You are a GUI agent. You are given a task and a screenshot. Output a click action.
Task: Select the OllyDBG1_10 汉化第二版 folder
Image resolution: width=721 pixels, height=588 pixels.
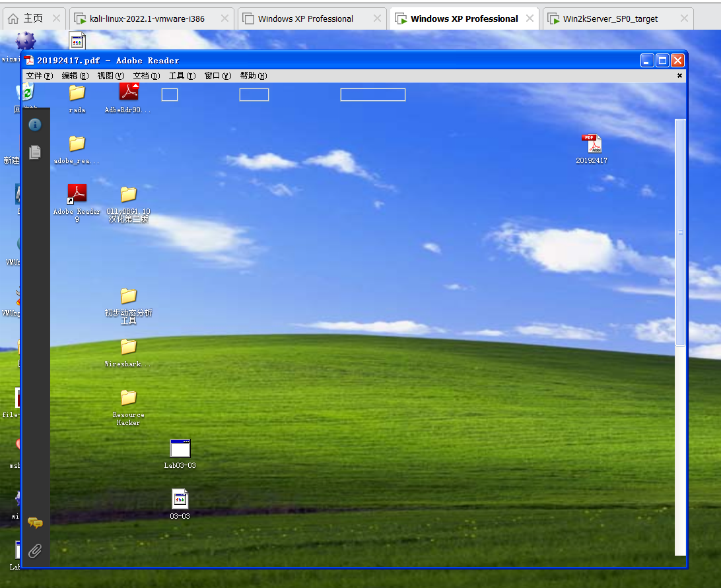128,195
